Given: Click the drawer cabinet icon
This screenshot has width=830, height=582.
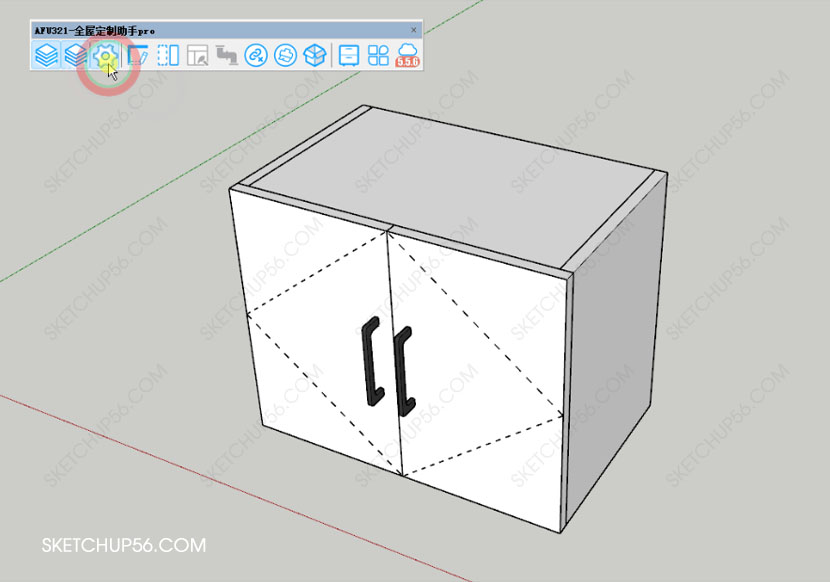Looking at the screenshot, I should [x=349, y=56].
